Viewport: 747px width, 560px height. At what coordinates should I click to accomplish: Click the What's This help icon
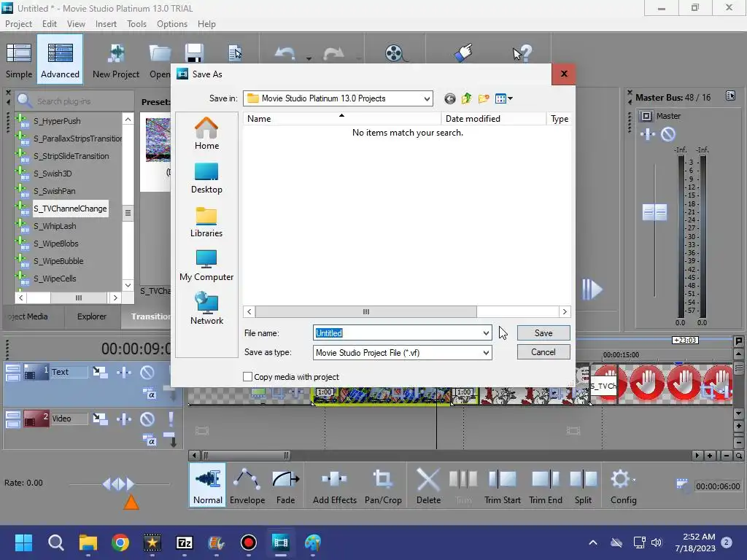[x=522, y=53]
